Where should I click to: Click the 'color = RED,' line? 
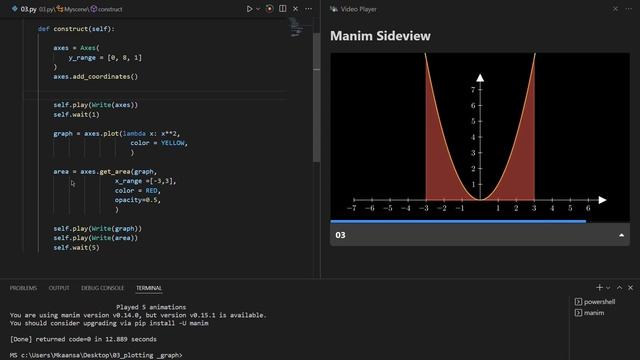(138, 190)
